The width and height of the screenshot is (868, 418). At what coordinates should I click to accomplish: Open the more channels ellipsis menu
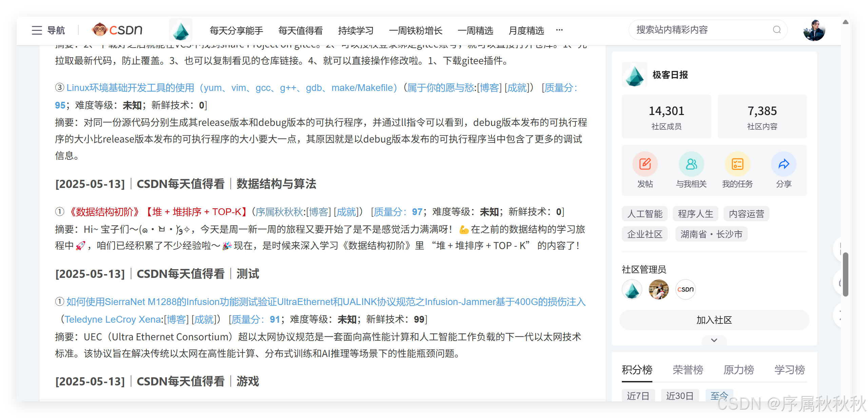click(x=559, y=30)
